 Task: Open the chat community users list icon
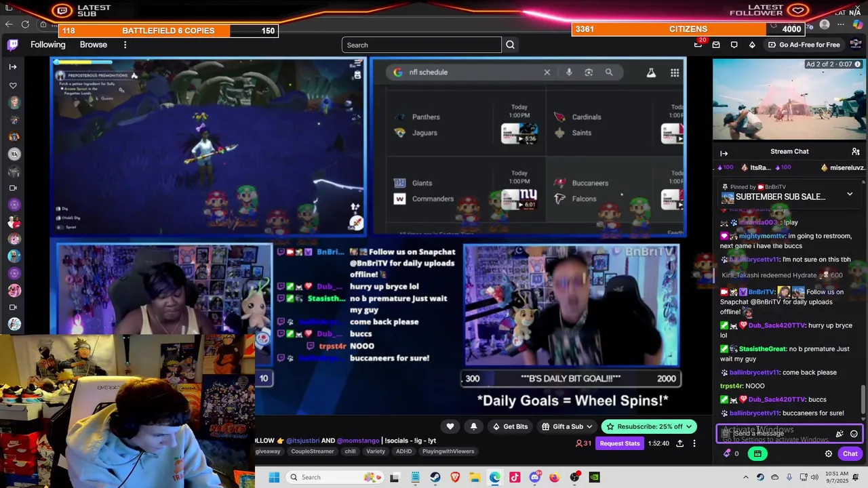click(x=856, y=152)
